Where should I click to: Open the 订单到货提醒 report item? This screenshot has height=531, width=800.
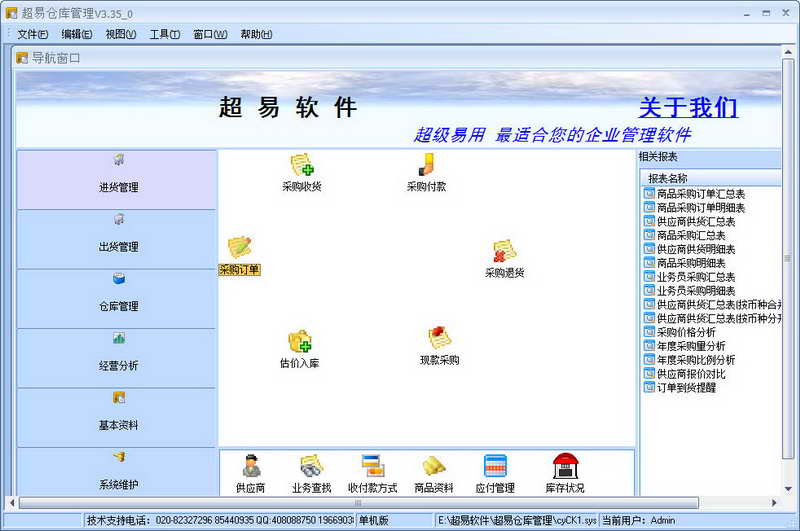685,388
